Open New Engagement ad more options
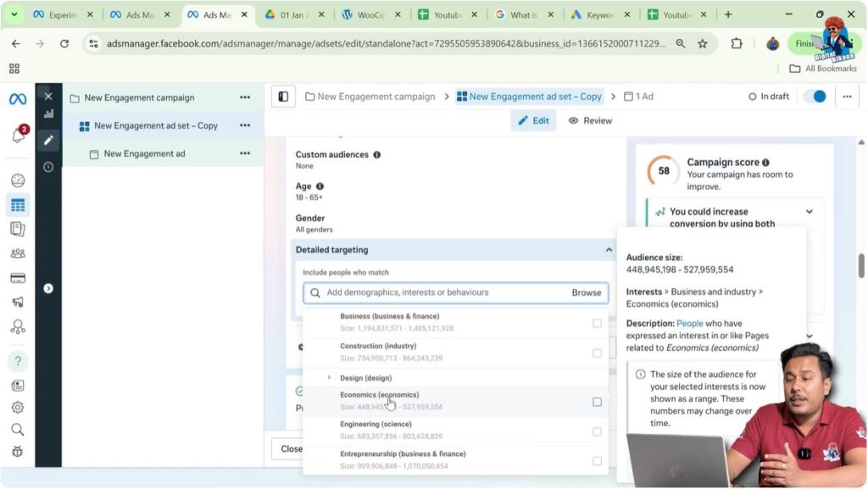This screenshot has width=868, height=489. coord(245,153)
